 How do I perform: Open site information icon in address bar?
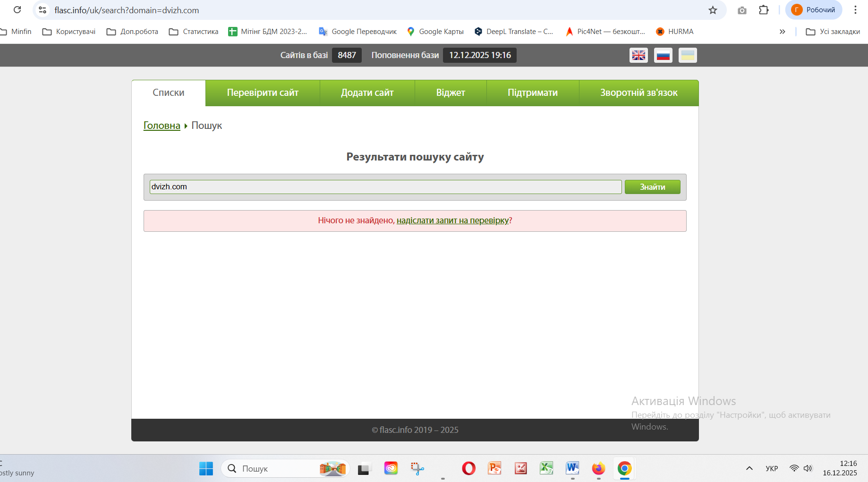click(x=43, y=10)
